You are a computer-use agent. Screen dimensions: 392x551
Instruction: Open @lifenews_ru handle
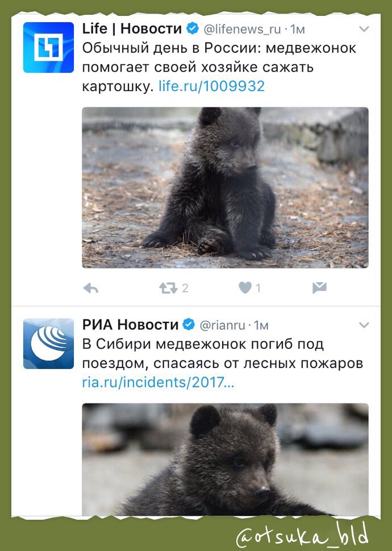[x=242, y=29]
